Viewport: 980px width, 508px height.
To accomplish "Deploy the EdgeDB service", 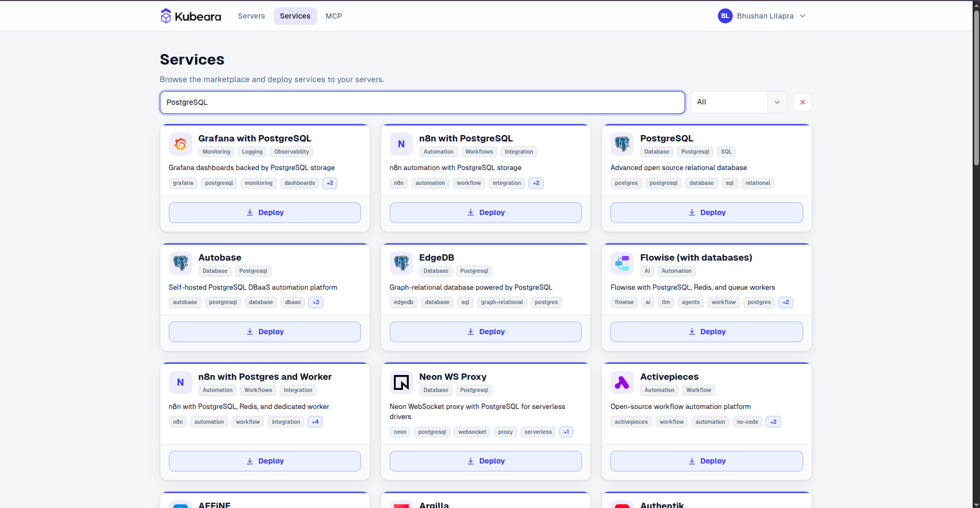I will tap(485, 332).
